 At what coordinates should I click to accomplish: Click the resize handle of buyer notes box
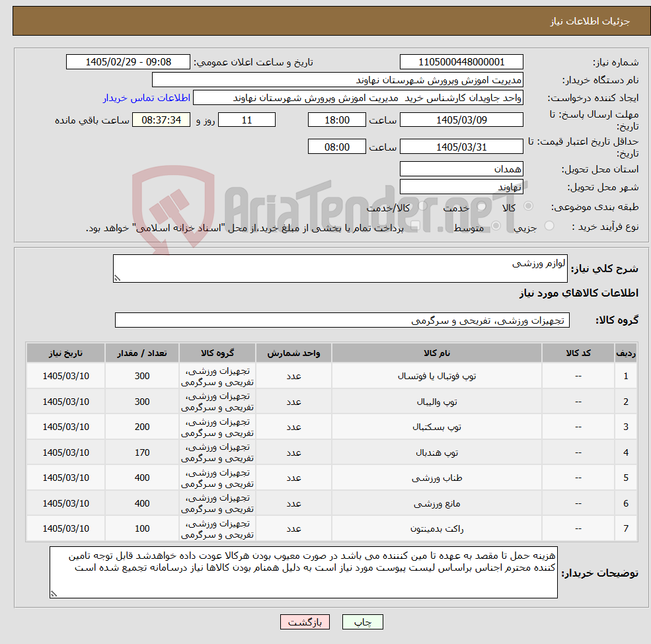click(x=54, y=594)
